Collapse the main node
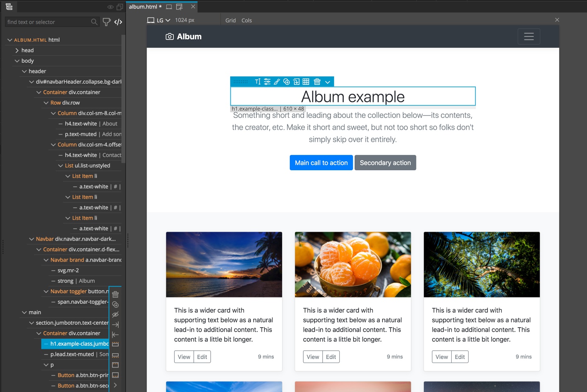This screenshot has width=587, height=392. (24, 312)
